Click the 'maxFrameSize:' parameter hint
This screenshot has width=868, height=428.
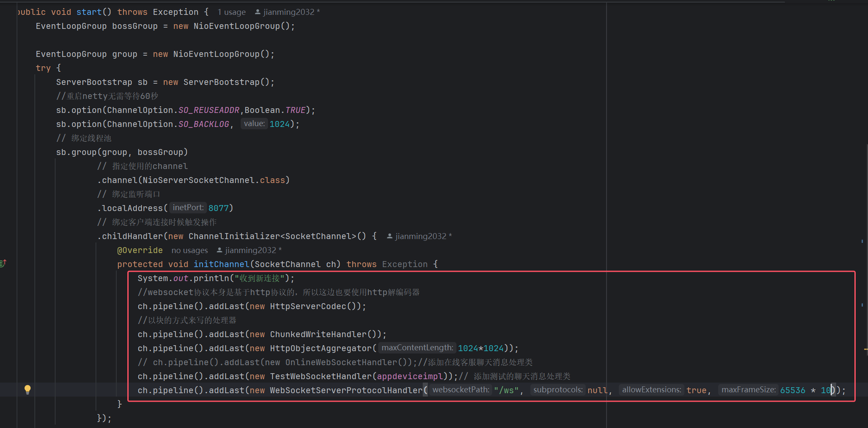coord(748,390)
